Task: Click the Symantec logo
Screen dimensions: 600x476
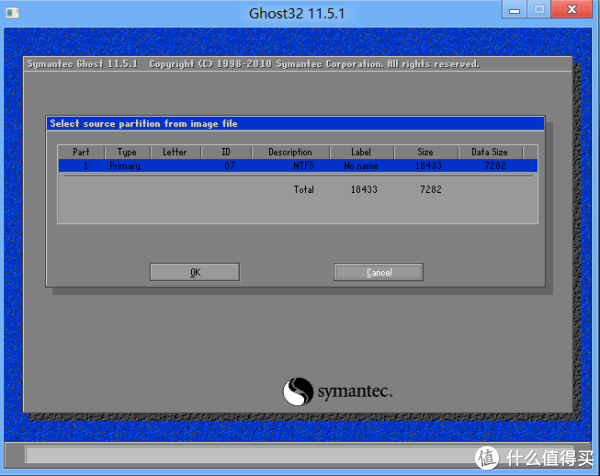Action: (x=338, y=391)
